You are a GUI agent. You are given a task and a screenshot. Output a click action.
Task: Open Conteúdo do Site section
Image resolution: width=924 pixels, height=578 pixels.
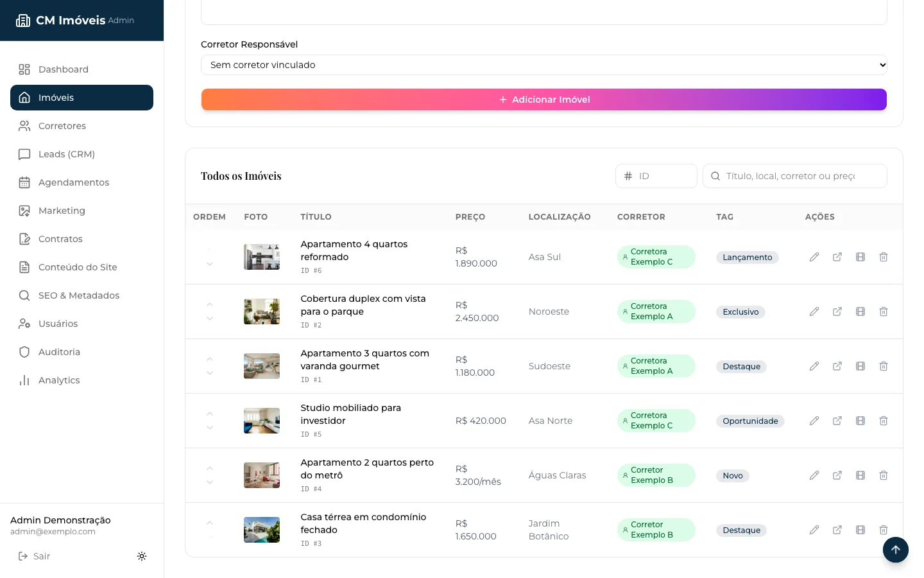coord(81,267)
